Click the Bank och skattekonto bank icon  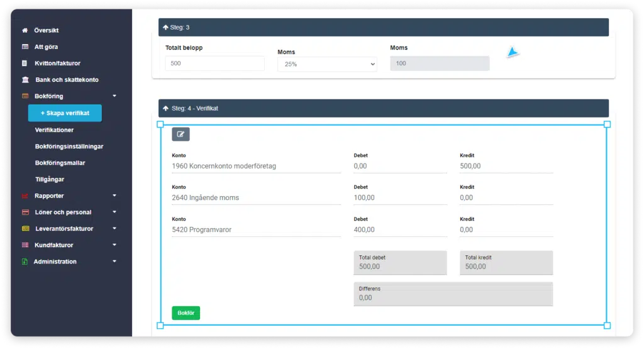pos(25,80)
